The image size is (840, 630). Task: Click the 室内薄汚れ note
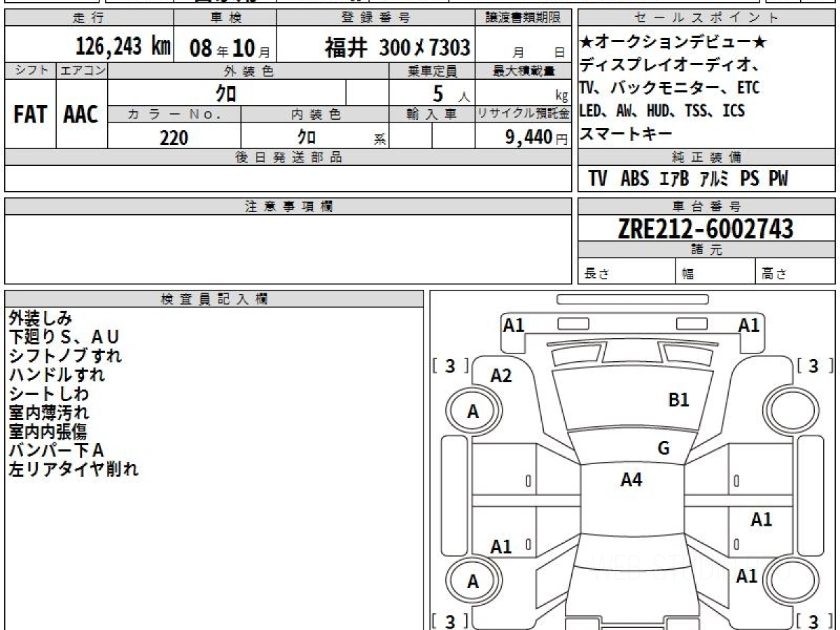pyautogui.click(x=49, y=412)
